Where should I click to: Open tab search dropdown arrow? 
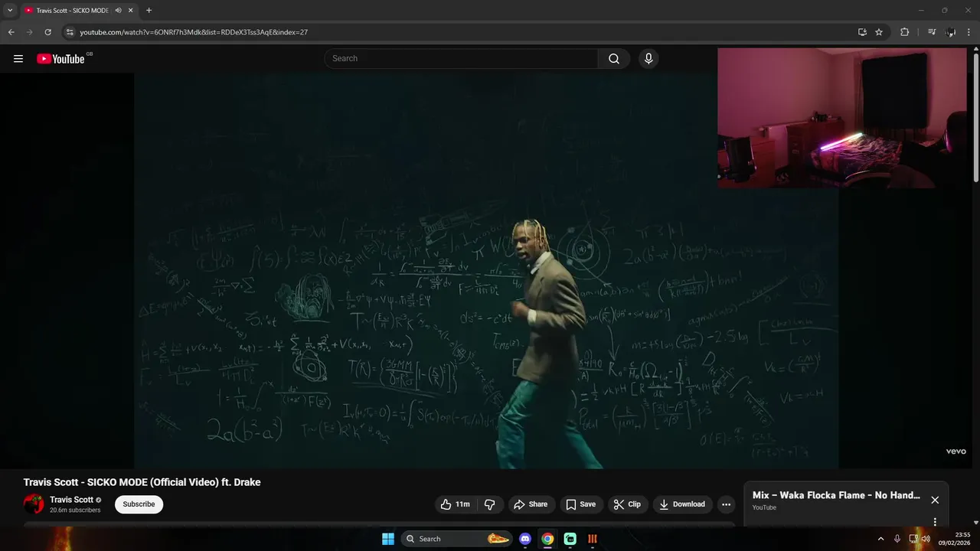coord(10,11)
